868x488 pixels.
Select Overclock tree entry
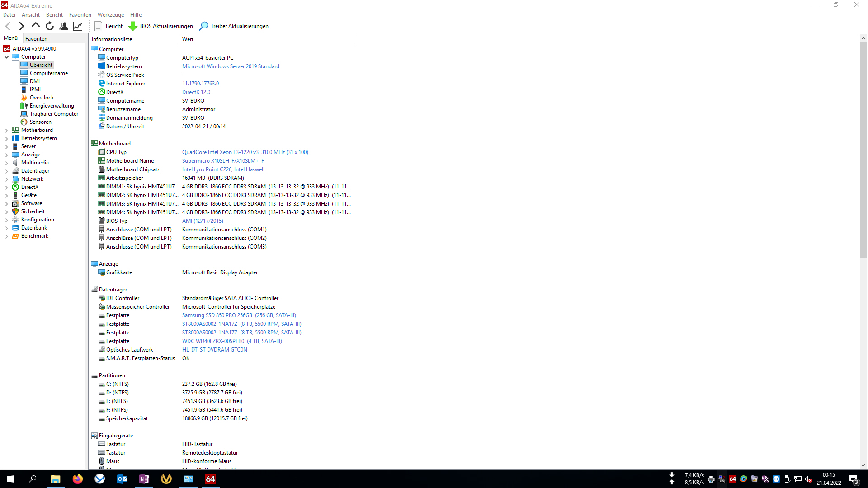point(42,98)
